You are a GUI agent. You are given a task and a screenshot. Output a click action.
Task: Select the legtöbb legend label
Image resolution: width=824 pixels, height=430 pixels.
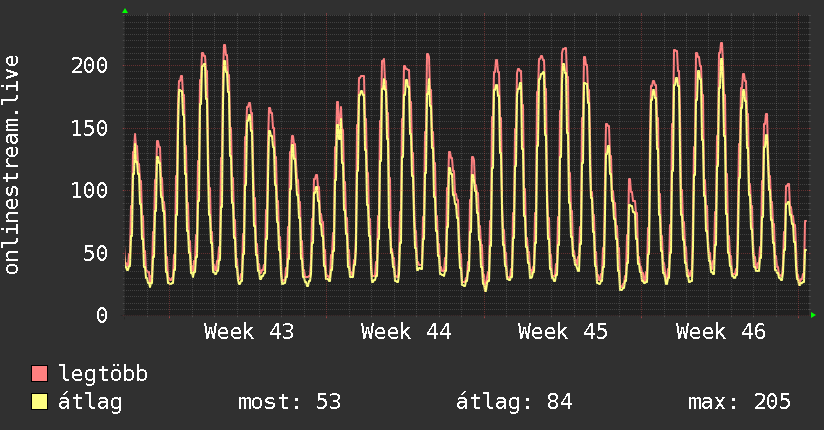103,374
